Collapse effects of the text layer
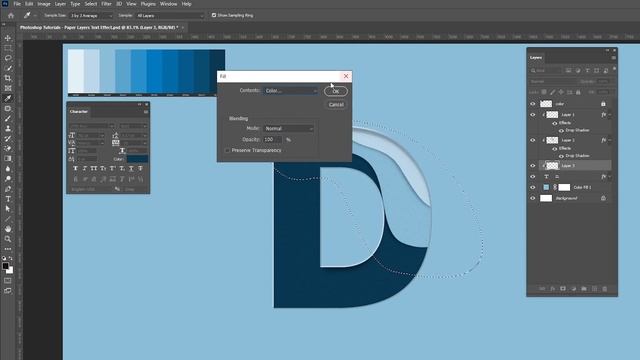 click(x=610, y=176)
